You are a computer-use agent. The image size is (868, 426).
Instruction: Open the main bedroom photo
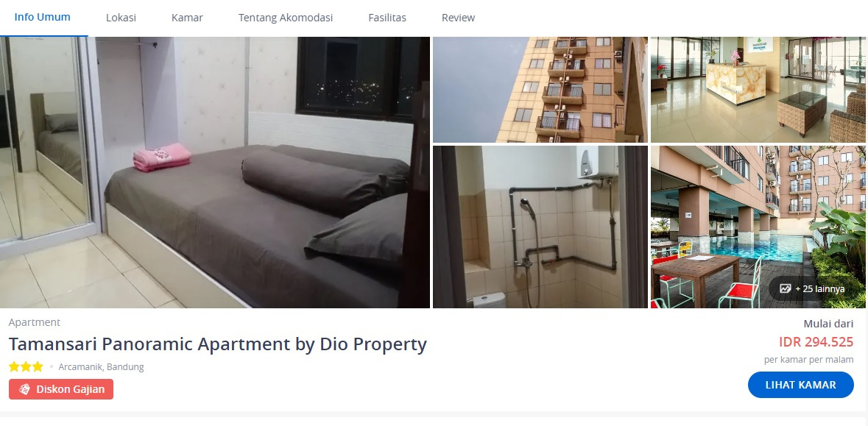pyautogui.click(x=215, y=172)
